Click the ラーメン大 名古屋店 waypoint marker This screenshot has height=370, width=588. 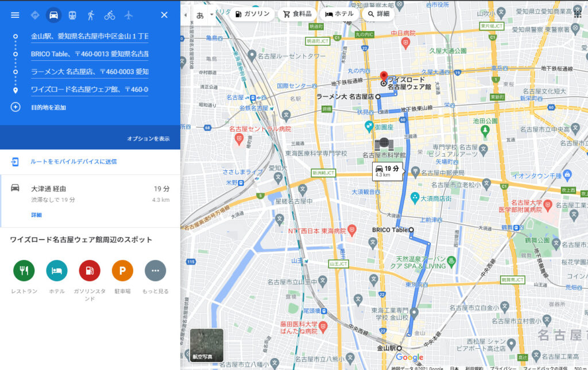[378, 96]
